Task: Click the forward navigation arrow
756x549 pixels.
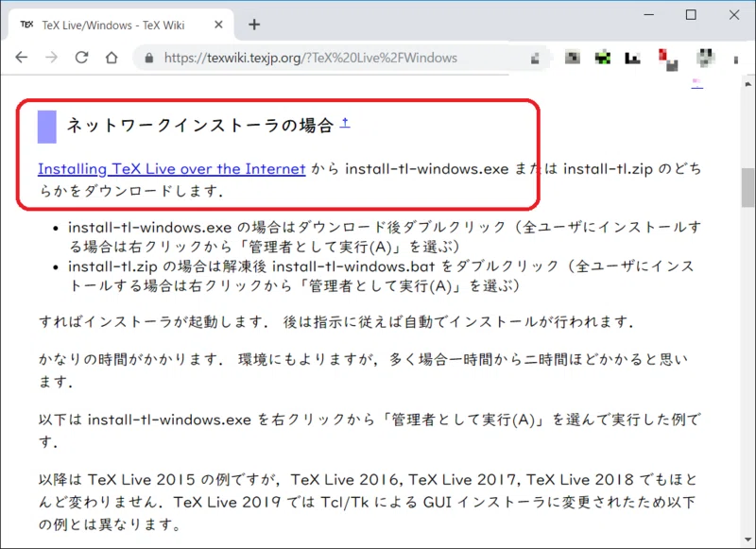Action: coord(51,58)
